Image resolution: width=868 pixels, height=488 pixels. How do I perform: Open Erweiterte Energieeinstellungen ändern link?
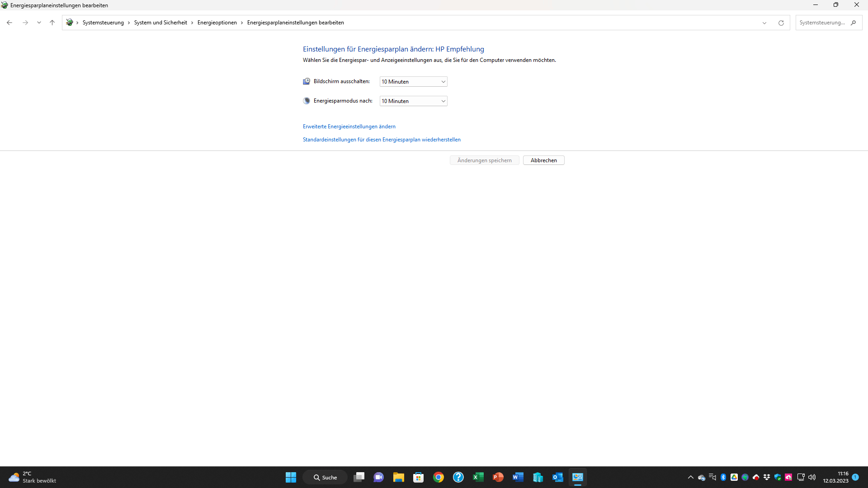[x=349, y=127]
